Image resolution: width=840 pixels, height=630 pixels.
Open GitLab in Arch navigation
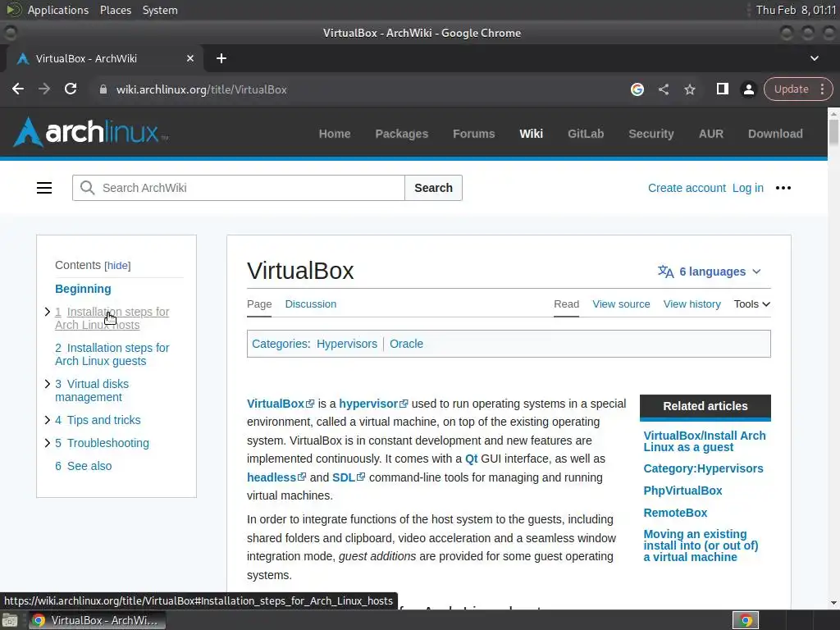586,134
